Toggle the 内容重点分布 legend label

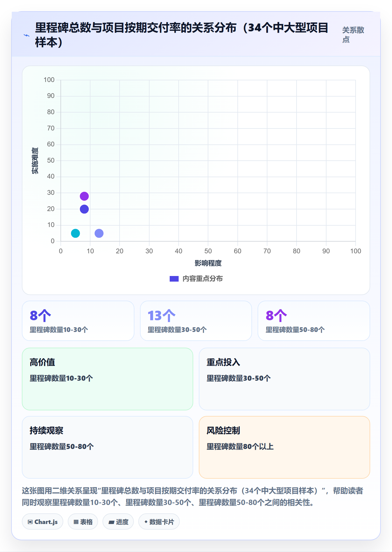tap(203, 279)
